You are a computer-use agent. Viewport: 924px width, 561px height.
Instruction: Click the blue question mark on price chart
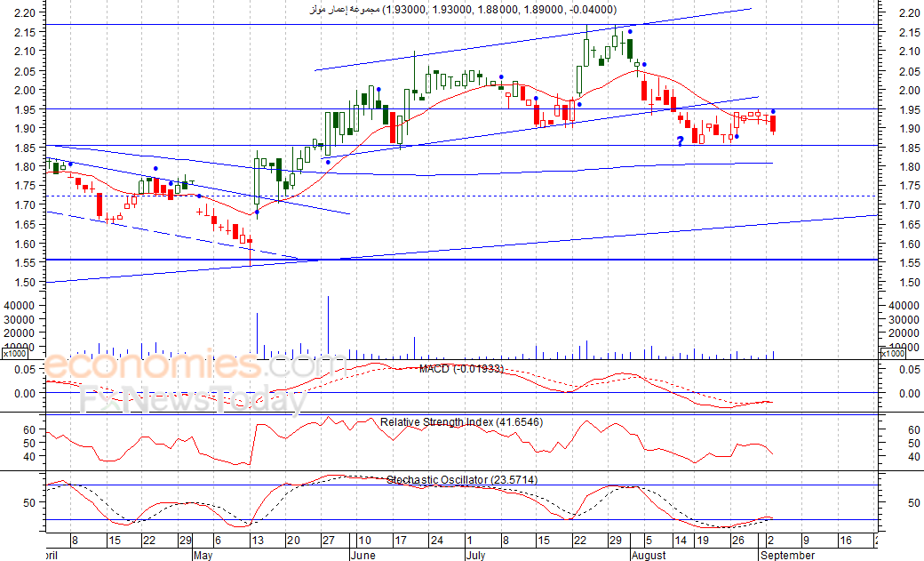(x=680, y=141)
